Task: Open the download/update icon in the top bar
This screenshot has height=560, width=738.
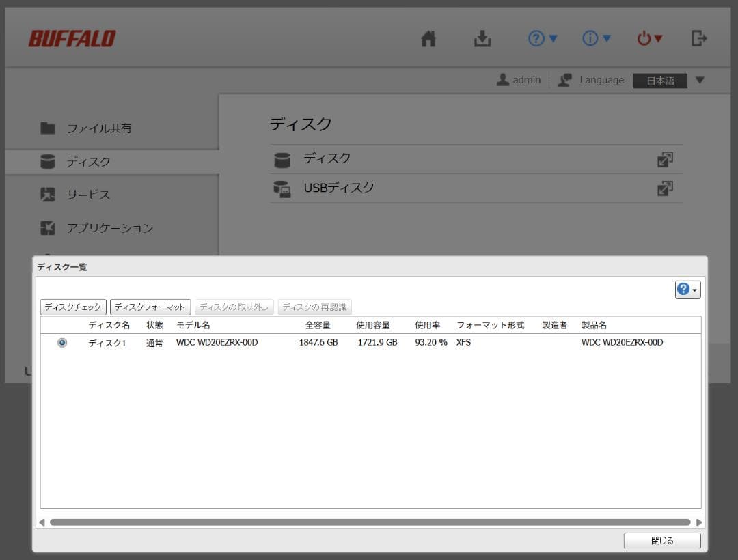Action: coord(482,39)
